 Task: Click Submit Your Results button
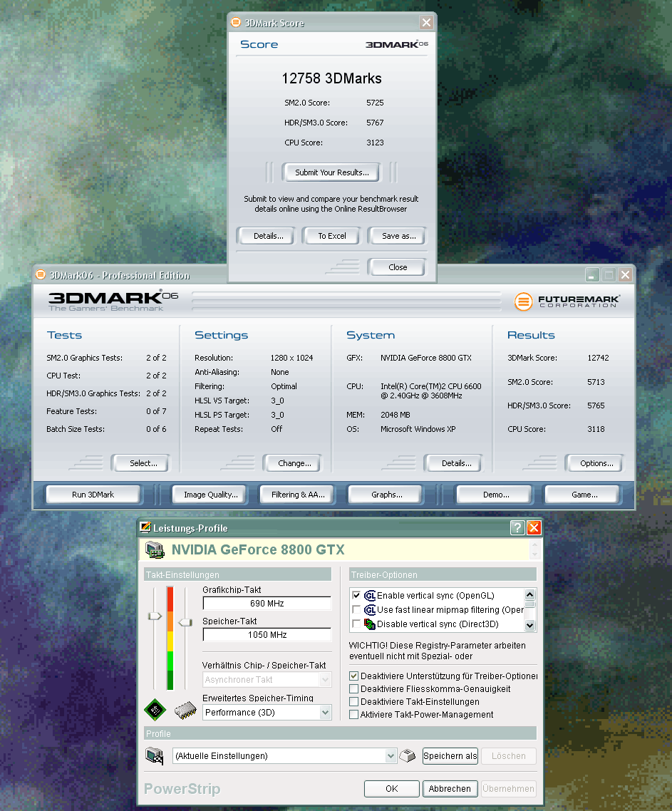pyautogui.click(x=331, y=172)
